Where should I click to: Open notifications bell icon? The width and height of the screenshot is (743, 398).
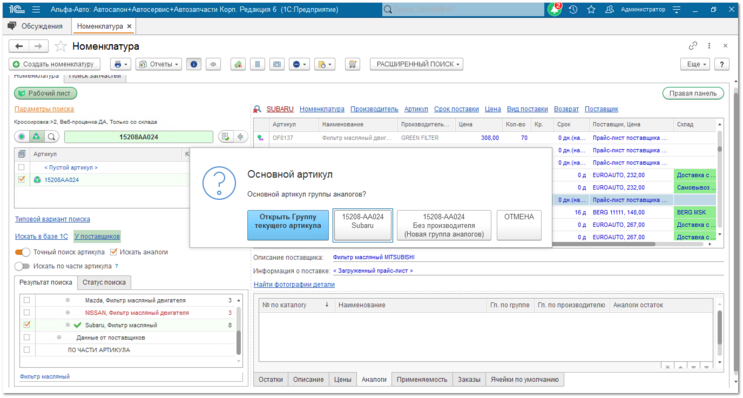click(554, 9)
